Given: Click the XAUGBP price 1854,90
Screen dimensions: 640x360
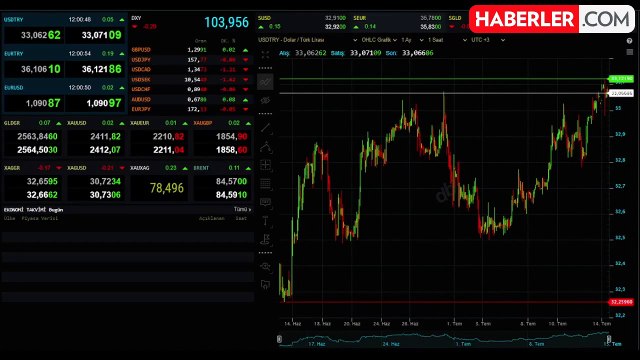Looking at the screenshot, I should point(231,136).
